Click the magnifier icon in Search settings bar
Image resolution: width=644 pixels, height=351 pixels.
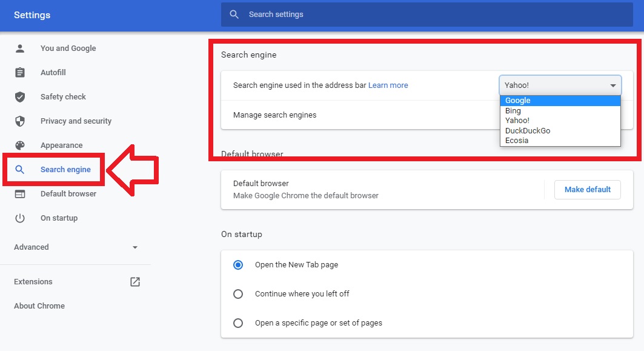[x=234, y=15]
